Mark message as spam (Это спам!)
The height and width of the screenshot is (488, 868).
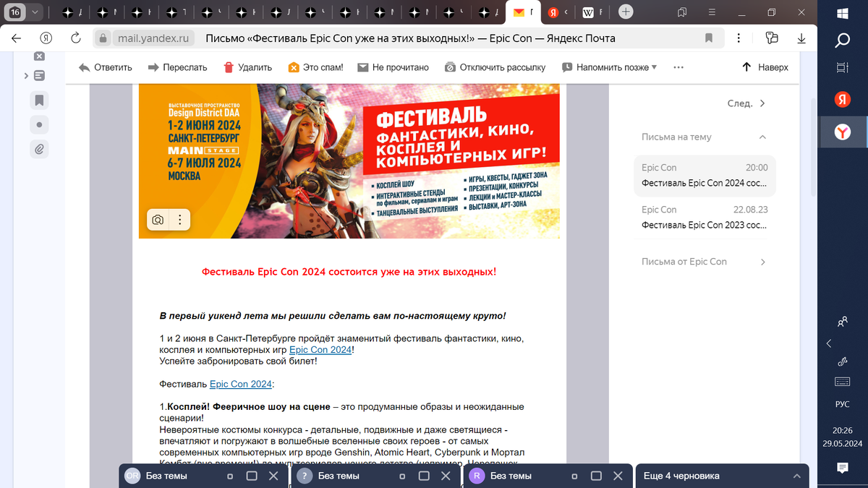coord(315,67)
